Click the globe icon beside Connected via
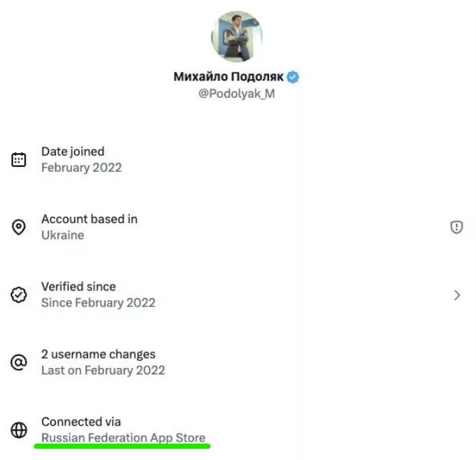This screenshot has height=460, width=476. click(x=19, y=430)
